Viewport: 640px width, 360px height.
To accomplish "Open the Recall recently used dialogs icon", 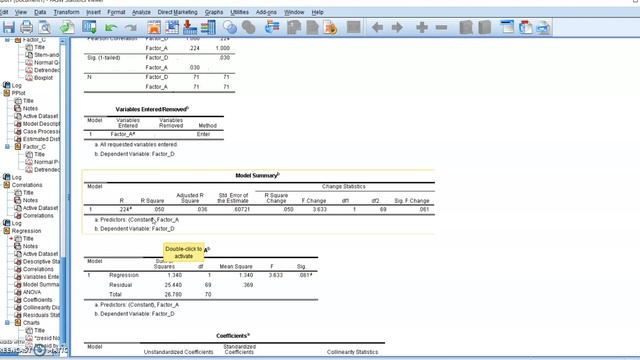I will tap(89, 27).
